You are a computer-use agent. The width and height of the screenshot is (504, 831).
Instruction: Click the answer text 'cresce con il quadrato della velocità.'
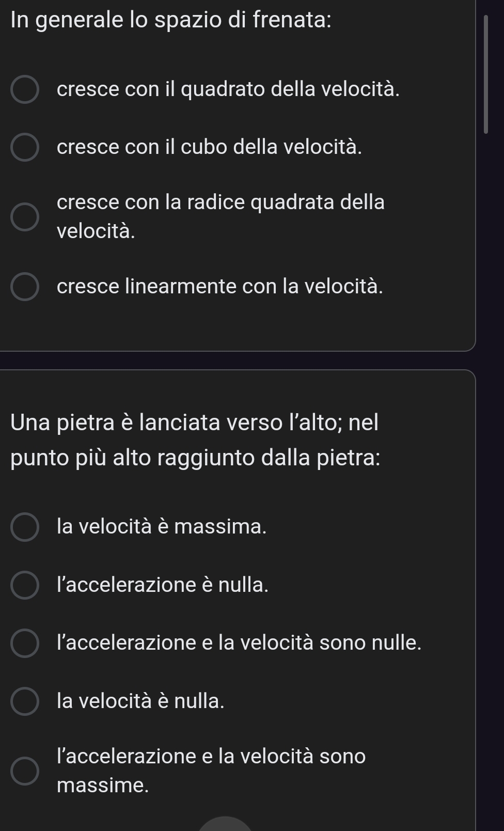point(228,89)
